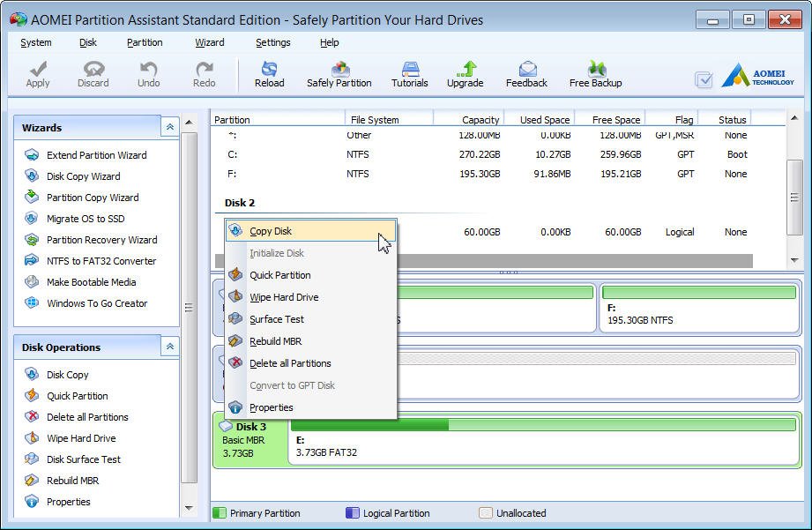Click the Logical Partition legend swatch
Viewport: 812px width, 530px height.
pos(352,513)
